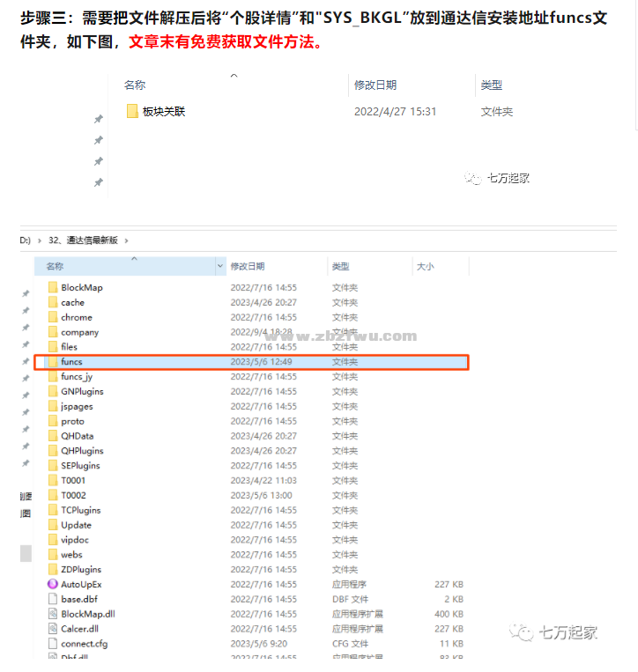Click the DBF 文件 type of base.dbf
638x672 pixels.
351,599
